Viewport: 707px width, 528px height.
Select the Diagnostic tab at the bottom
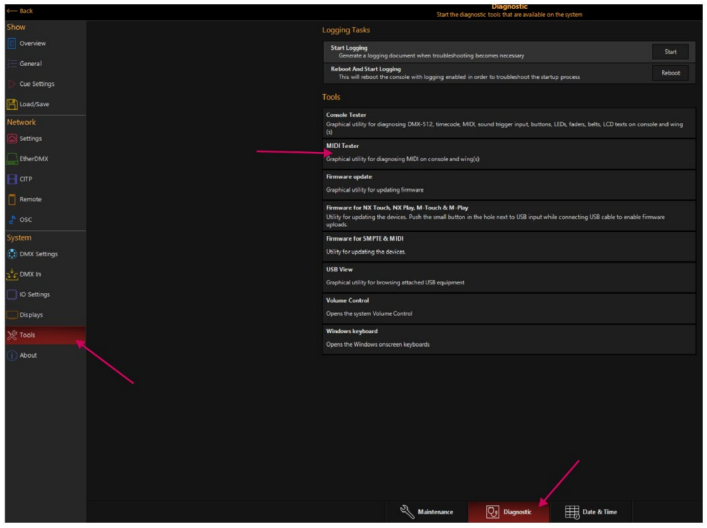pos(508,511)
